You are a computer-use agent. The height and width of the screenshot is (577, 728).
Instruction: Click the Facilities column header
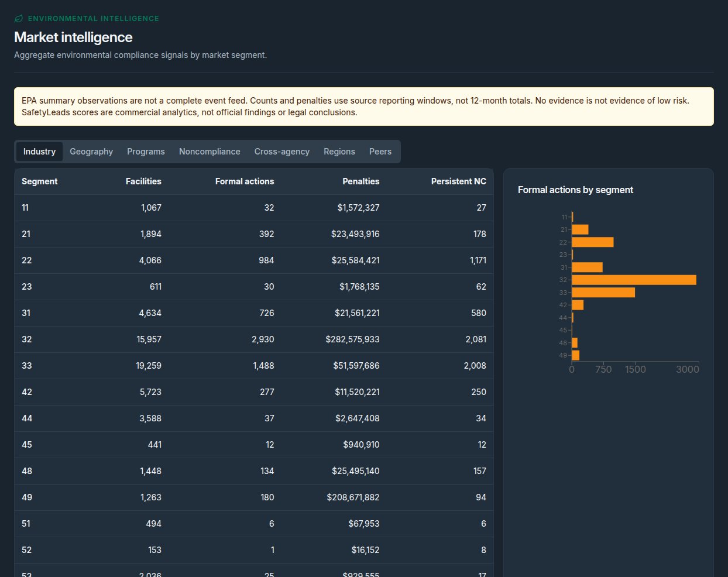click(x=143, y=181)
